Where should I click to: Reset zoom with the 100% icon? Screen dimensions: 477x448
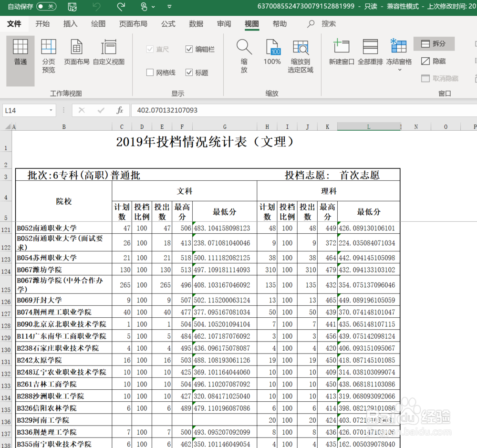[272, 55]
